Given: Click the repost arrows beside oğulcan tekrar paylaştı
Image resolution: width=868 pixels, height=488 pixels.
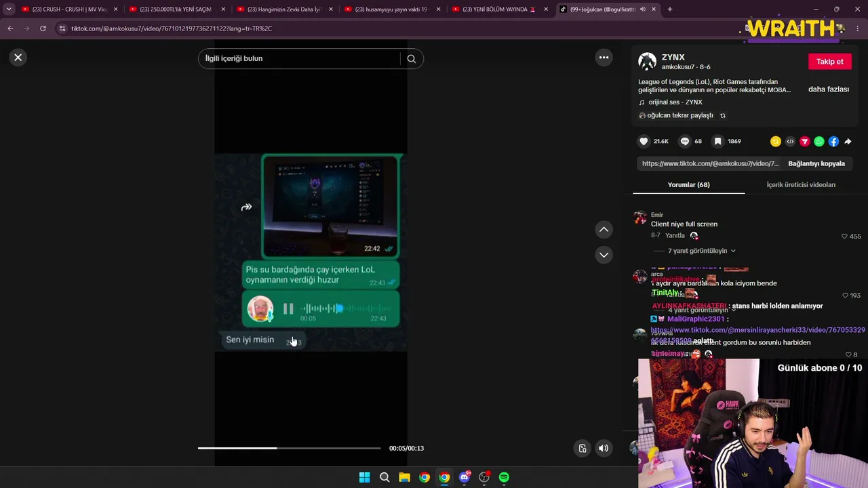Looking at the screenshot, I should click(722, 116).
